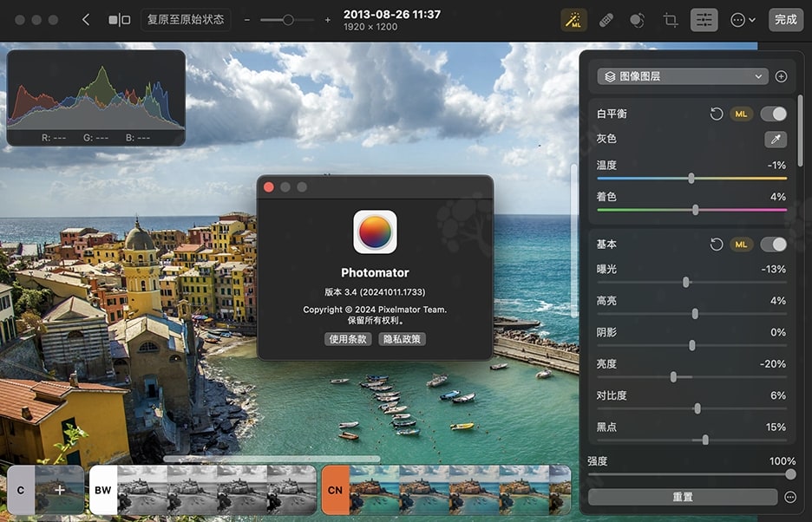Image resolution: width=812 pixels, height=522 pixels.
Task: Select the Crop tool
Action: 670,20
